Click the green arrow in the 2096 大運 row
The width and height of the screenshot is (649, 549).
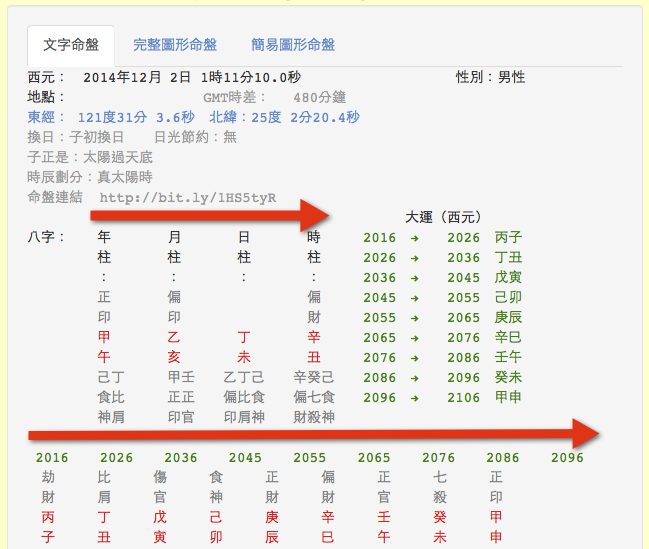[415, 398]
